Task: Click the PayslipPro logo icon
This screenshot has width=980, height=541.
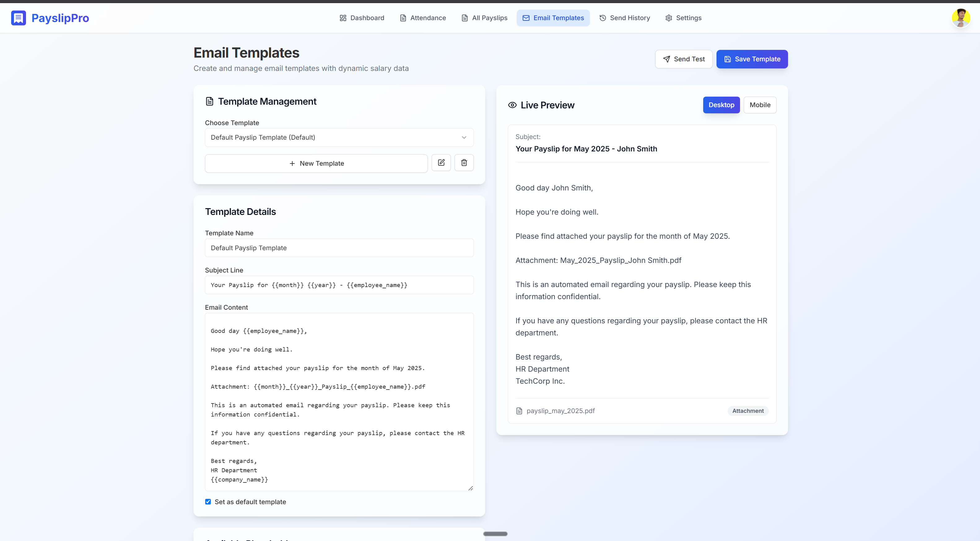Action: tap(18, 18)
